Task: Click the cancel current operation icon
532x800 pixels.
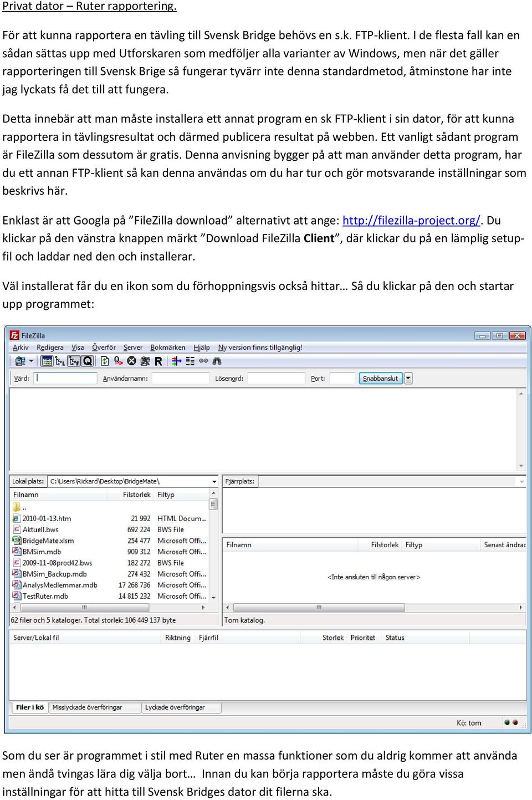Action: click(131, 361)
